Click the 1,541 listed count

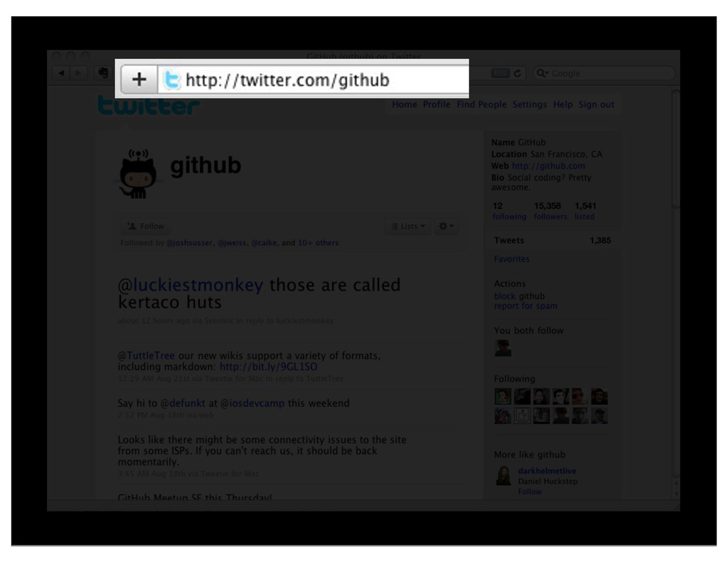click(x=585, y=211)
